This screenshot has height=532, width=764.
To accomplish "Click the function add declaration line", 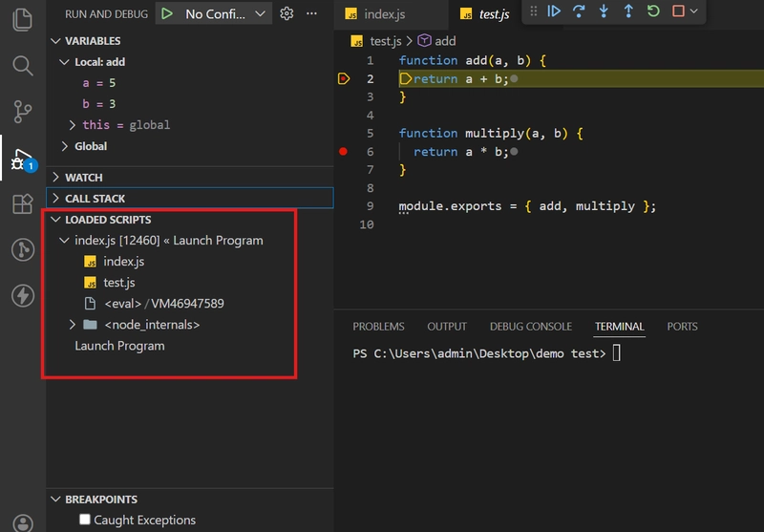I will click(472, 60).
